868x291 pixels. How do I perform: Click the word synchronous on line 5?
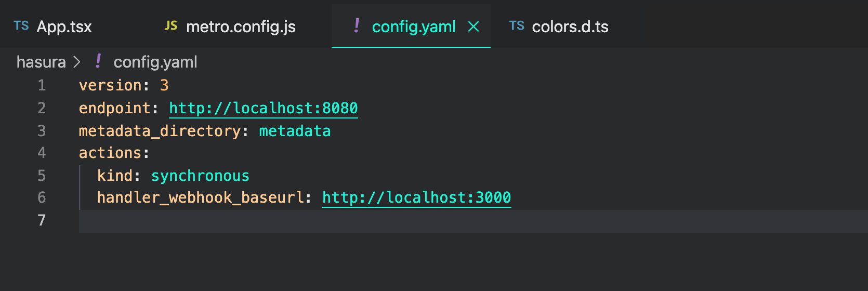pos(200,176)
